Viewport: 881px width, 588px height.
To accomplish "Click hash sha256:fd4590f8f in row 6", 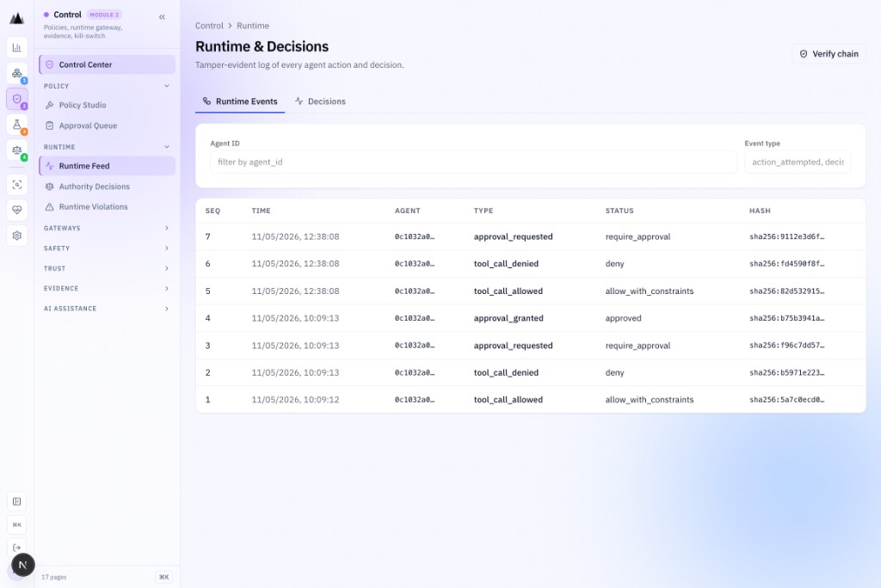I will point(786,264).
